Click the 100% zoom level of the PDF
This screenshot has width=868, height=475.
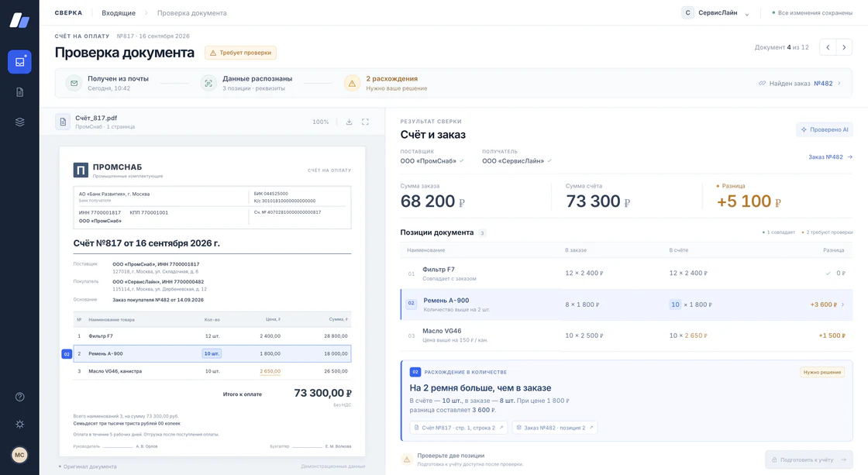coord(321,122)
